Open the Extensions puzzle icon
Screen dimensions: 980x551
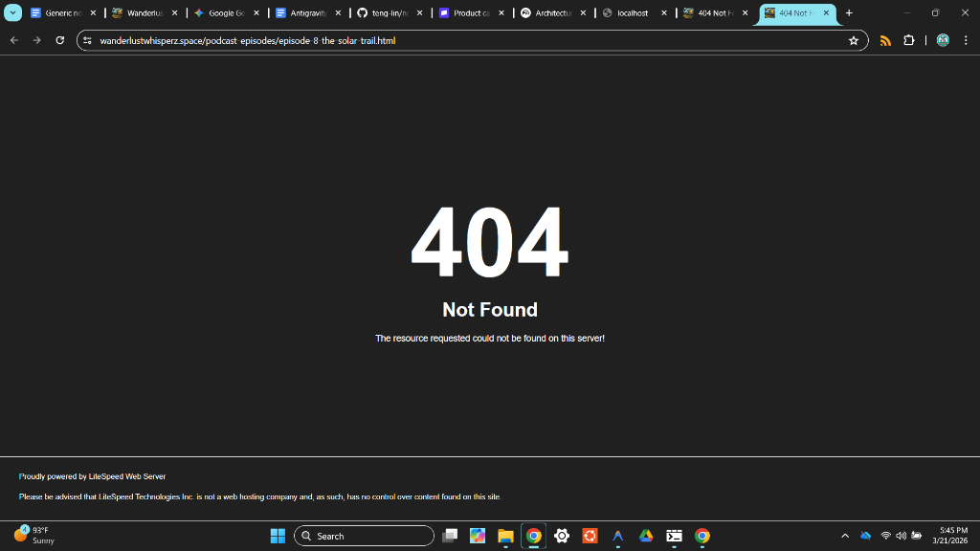pyautogui.click(x=908, y=40)
